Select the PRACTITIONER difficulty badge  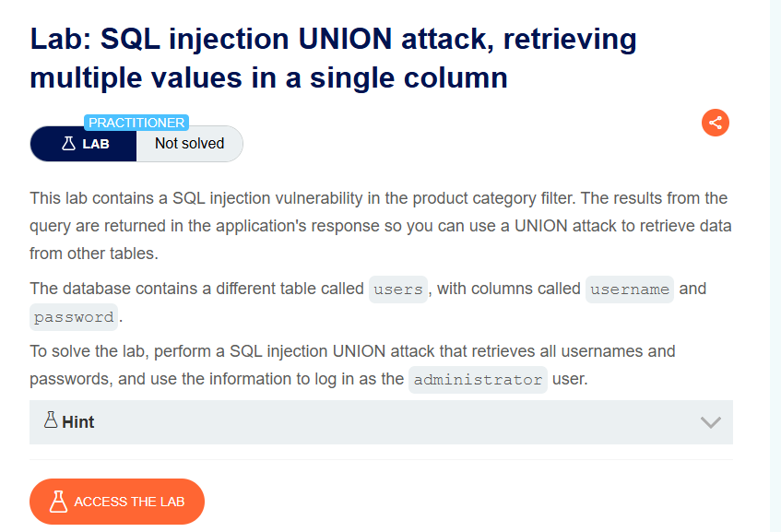coord(136,123)
